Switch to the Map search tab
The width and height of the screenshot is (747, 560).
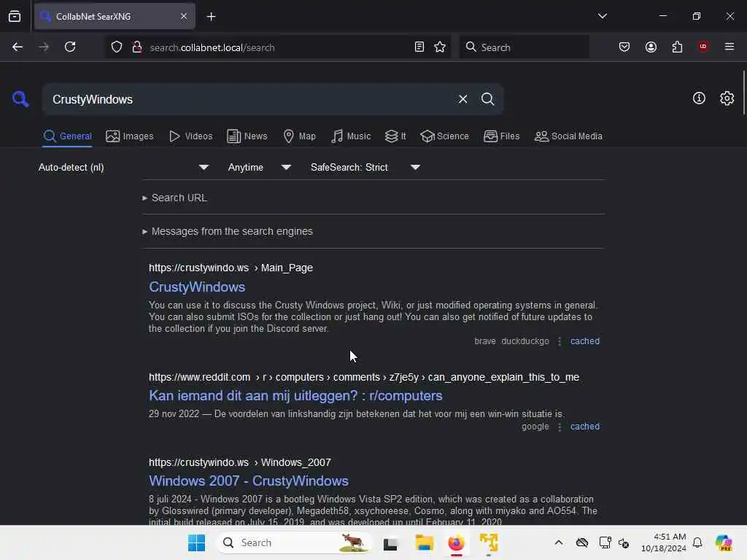tap(299, 136)
